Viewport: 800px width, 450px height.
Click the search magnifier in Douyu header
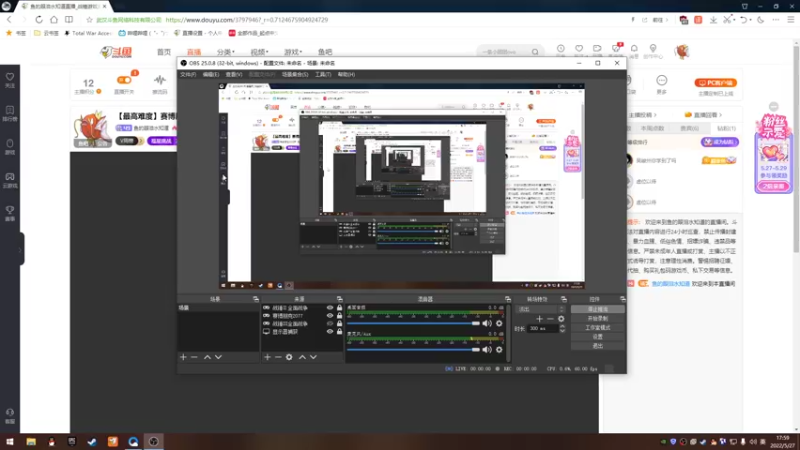tap(535, 52)
